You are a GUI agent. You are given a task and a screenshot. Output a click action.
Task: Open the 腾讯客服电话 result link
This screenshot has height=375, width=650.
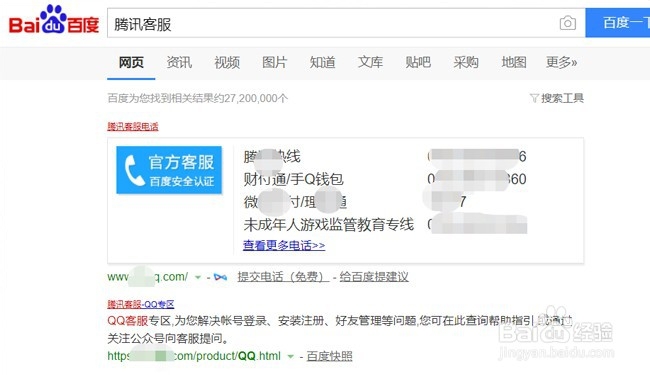pos(133,126)
